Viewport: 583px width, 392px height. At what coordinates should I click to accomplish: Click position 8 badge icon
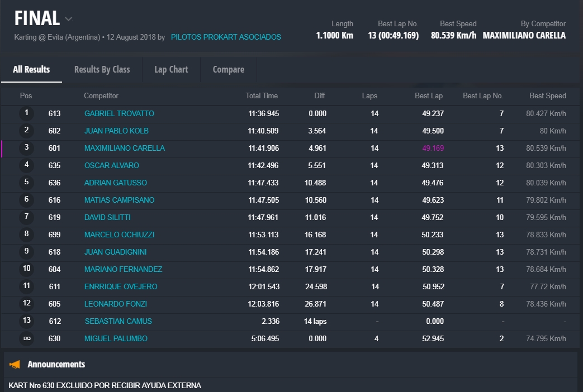click(26, 235)
